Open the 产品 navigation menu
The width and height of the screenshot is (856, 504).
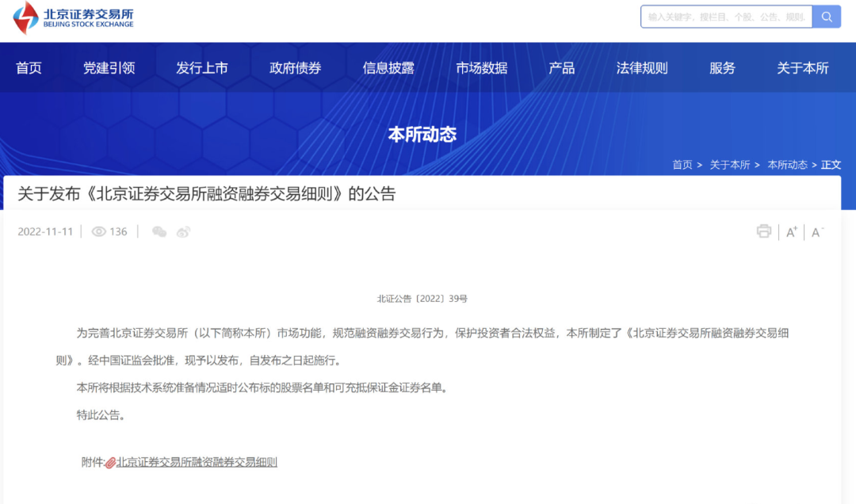(x=562, y=67)
